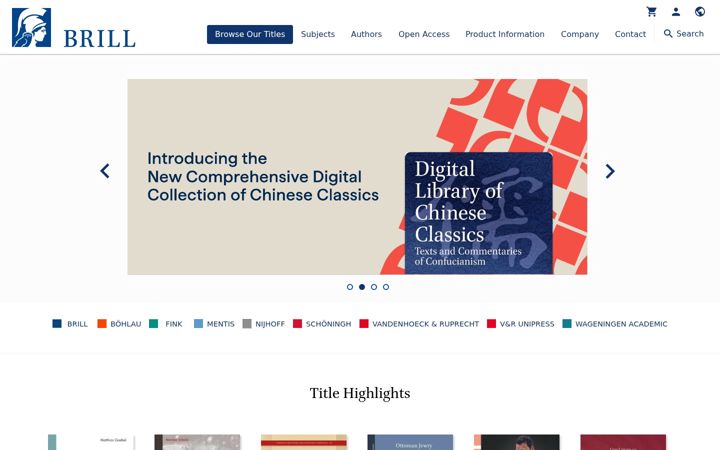
Task: Show next carousel slide arrow
Action: [x=610, y=171]
